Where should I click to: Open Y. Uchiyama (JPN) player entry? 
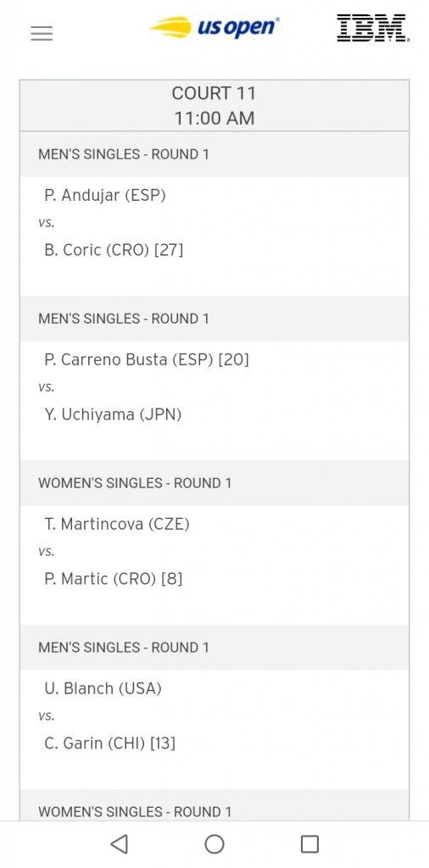[113, 415]
